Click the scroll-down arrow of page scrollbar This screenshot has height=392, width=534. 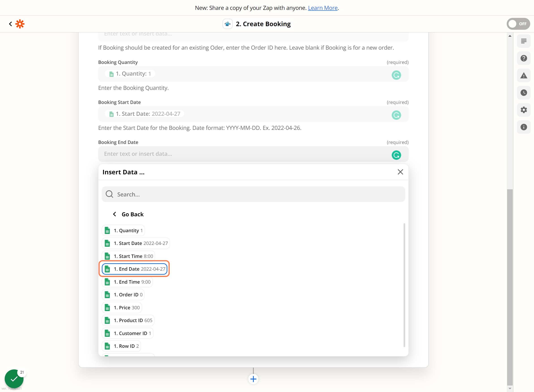(510, 388)
